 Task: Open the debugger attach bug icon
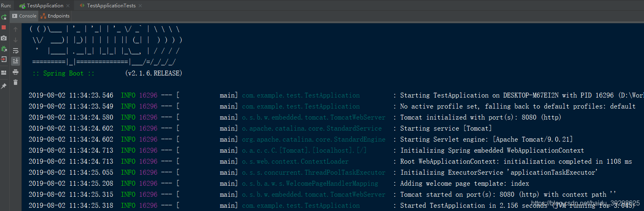[4, 49]
